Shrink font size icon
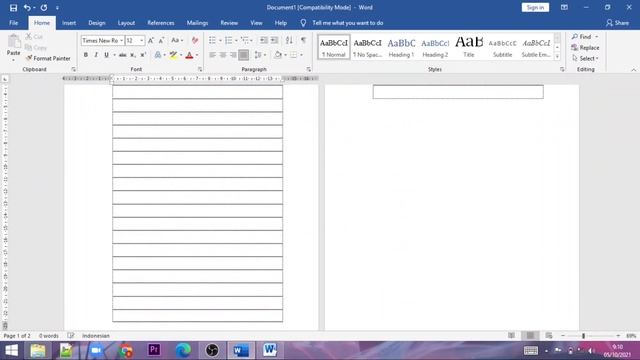Viewport: 640px width, 360px height. (x=162, y=40)
